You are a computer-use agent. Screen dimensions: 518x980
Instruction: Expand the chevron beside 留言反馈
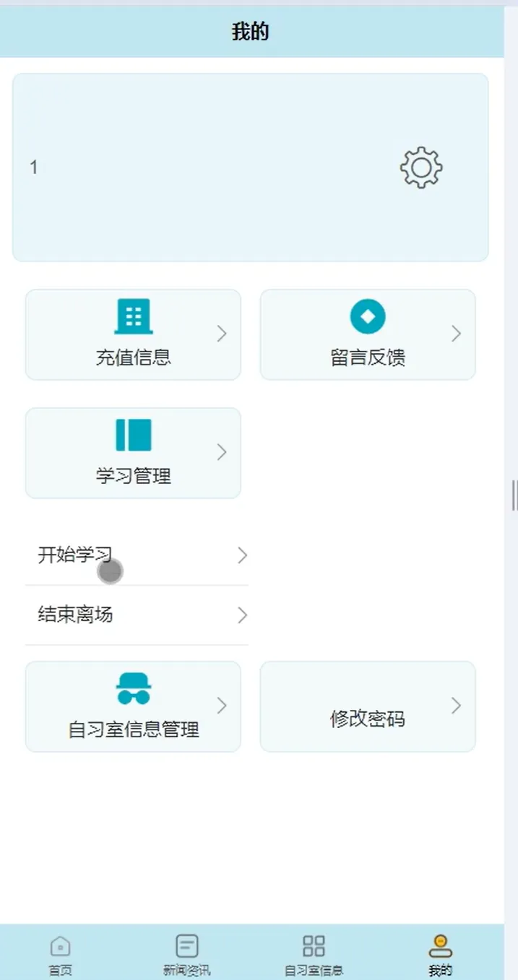point(456,334)
